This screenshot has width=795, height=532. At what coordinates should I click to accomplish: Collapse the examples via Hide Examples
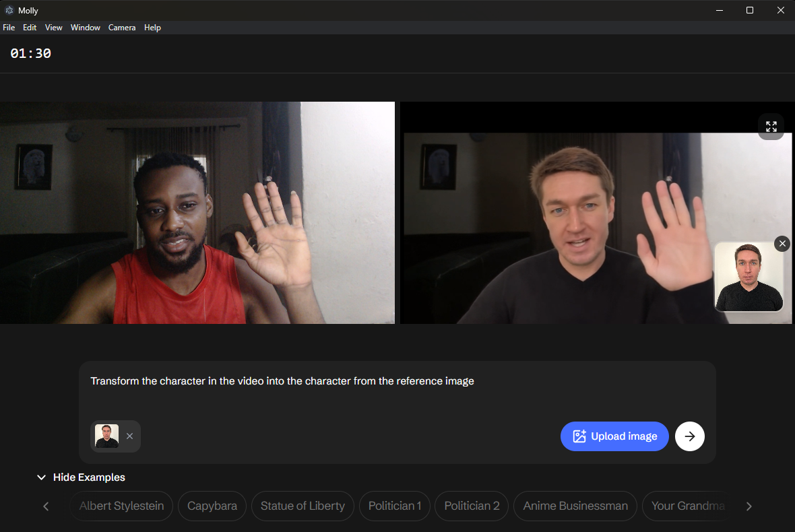point(81,477)
